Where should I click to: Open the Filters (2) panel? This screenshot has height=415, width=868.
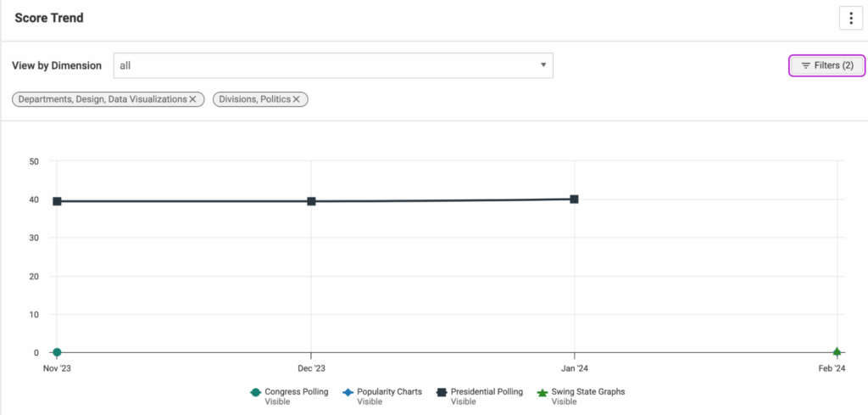[826, 65]
